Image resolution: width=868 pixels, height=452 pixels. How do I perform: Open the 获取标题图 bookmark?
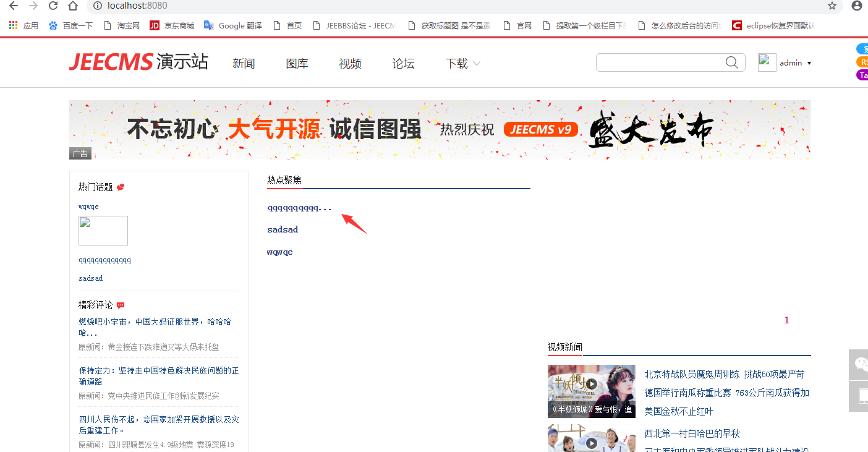[x=449, y=26]
